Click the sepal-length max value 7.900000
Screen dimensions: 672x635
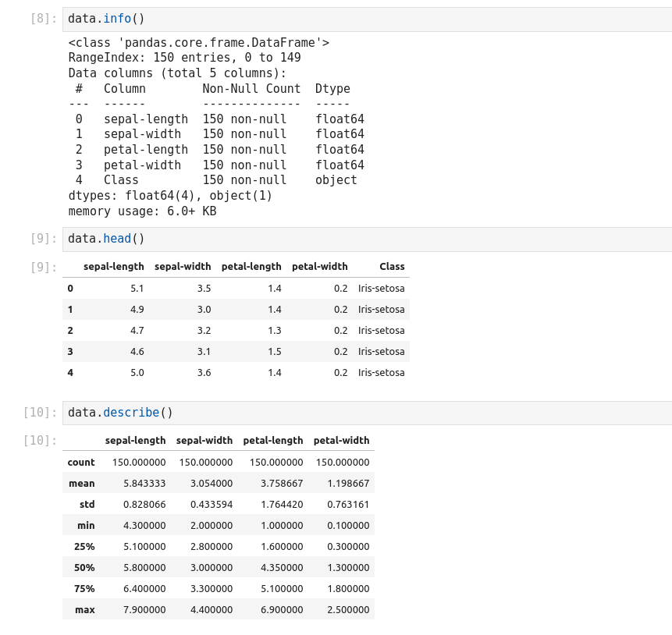pyautogui.click(x=144, y=610)
